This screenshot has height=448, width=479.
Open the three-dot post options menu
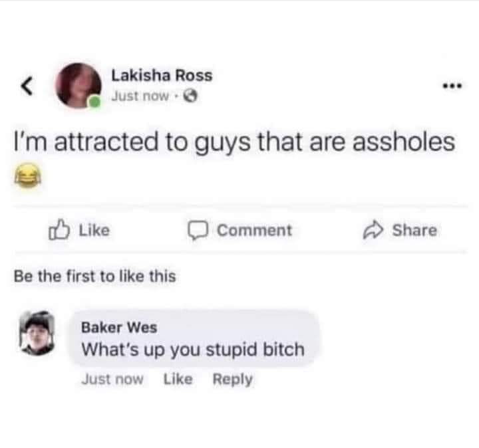(x=453, y=86)
